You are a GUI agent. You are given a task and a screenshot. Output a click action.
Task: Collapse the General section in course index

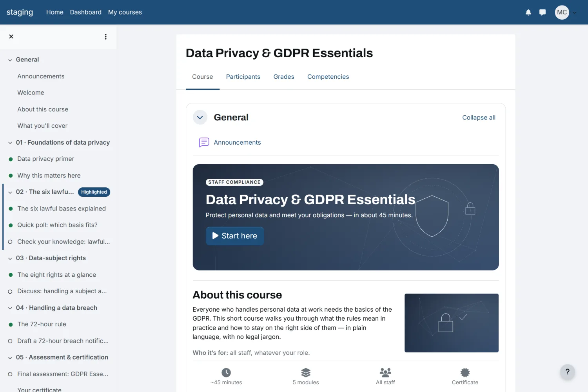(x=10, y=60)
